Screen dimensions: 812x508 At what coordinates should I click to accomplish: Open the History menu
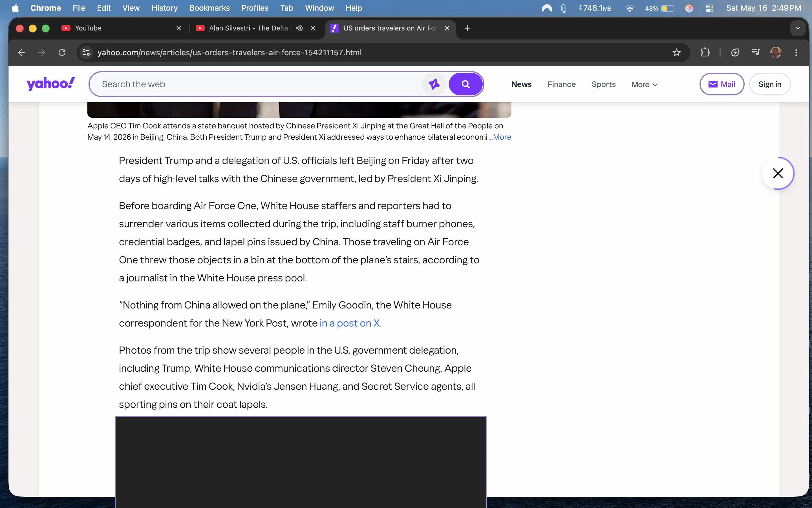(164, 8)
